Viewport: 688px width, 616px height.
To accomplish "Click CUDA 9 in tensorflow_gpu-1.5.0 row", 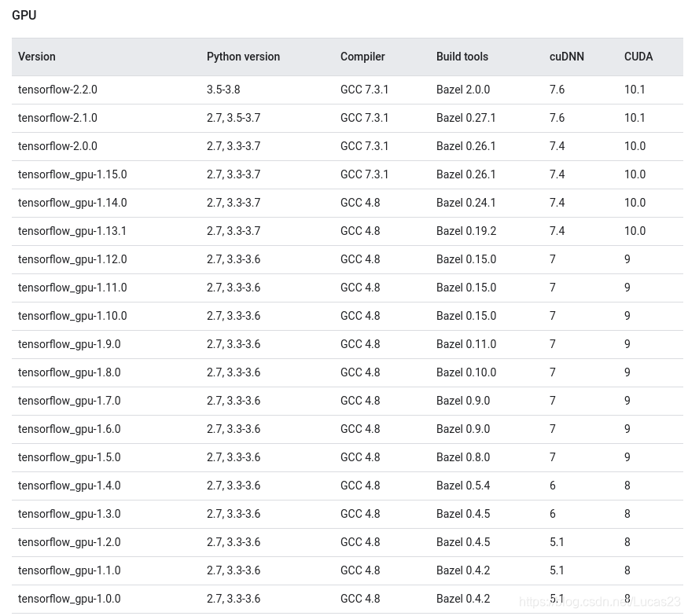I will coord(627,457).
